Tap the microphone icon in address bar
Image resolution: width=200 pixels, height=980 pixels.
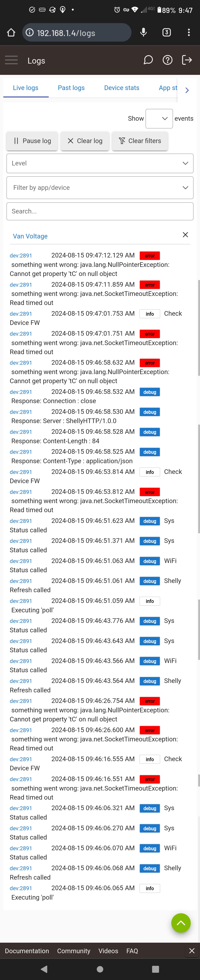tap(144, 33)
